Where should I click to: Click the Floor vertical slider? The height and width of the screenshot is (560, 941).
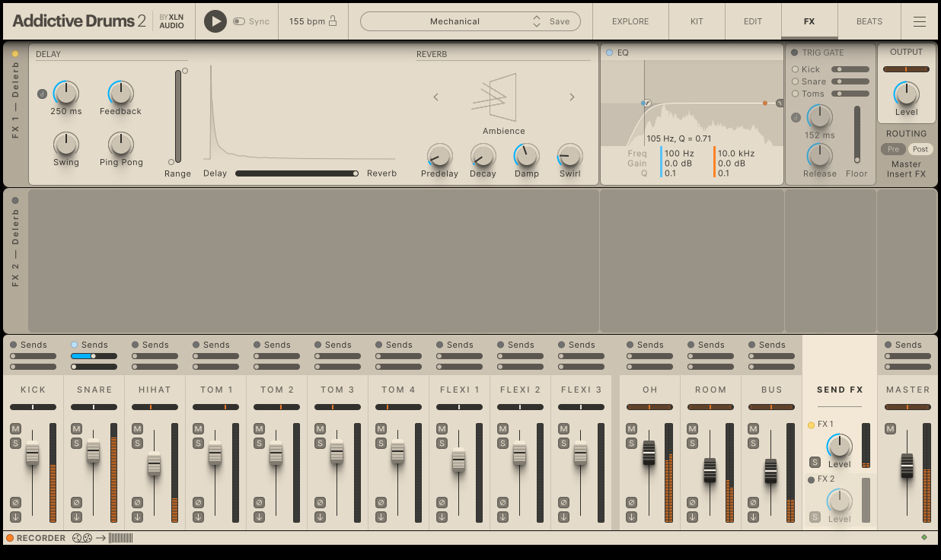tap(857, 134)
